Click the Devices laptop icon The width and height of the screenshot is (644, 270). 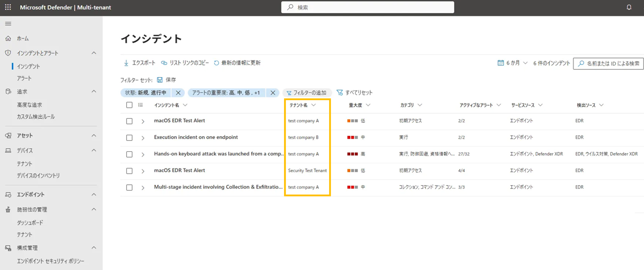click(8, 151)
